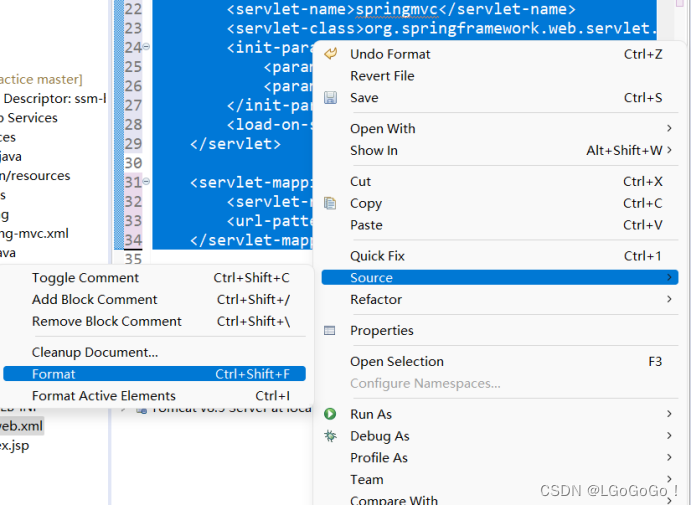Collapse the fold marker on line 24
Viewport: 692px width, 506px height.
(146, 46)
